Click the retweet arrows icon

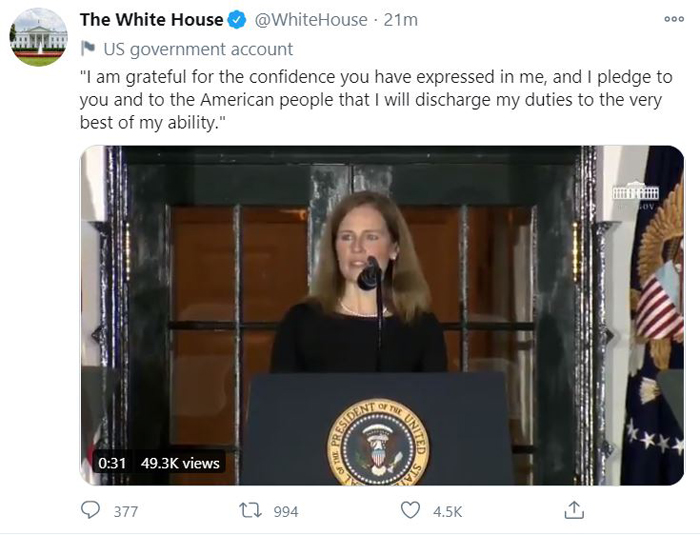(x=251, y=510)
